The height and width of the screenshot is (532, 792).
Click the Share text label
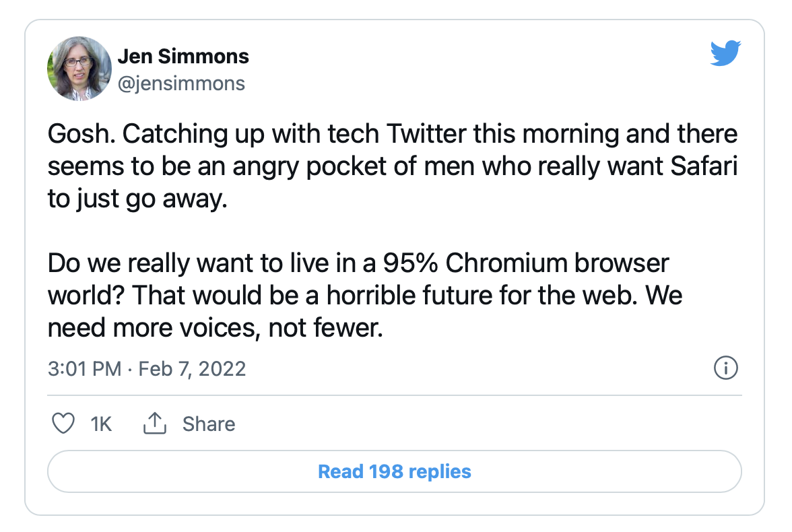209,424
